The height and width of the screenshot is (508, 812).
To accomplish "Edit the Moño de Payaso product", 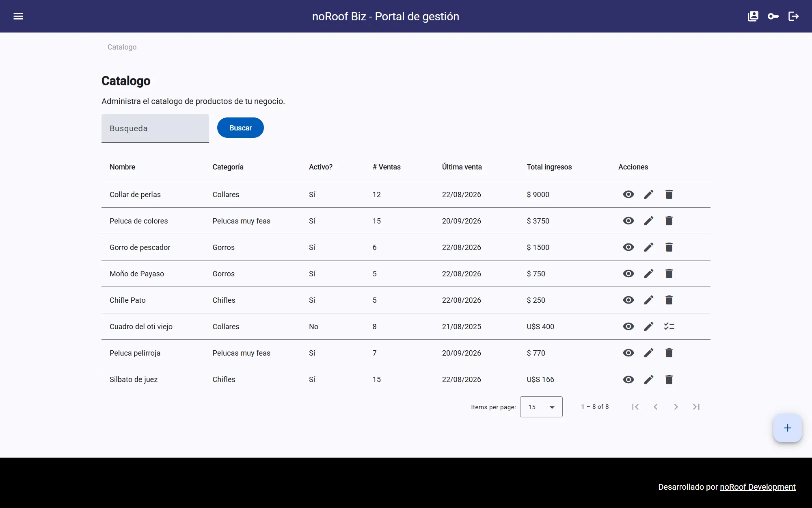I will pos(649,274).
